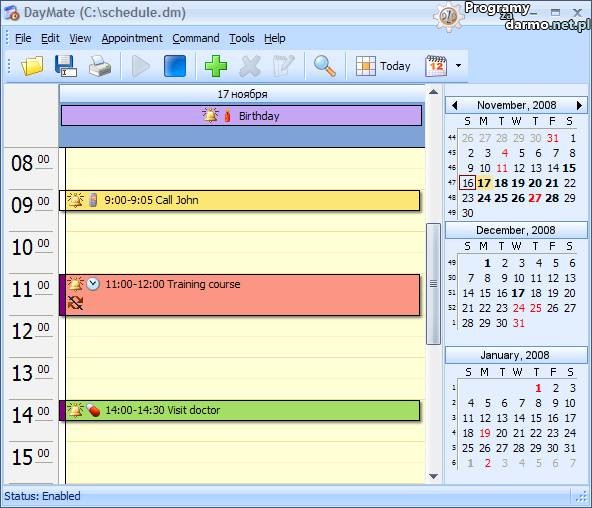Click the grayed-out Start play button

click(x=140, y=66)
